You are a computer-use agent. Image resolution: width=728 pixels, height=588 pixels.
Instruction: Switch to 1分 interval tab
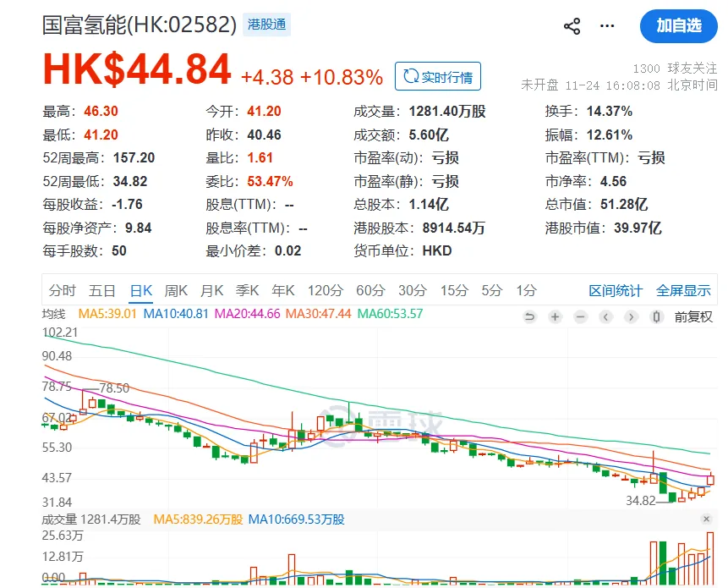tap(527, 291)
